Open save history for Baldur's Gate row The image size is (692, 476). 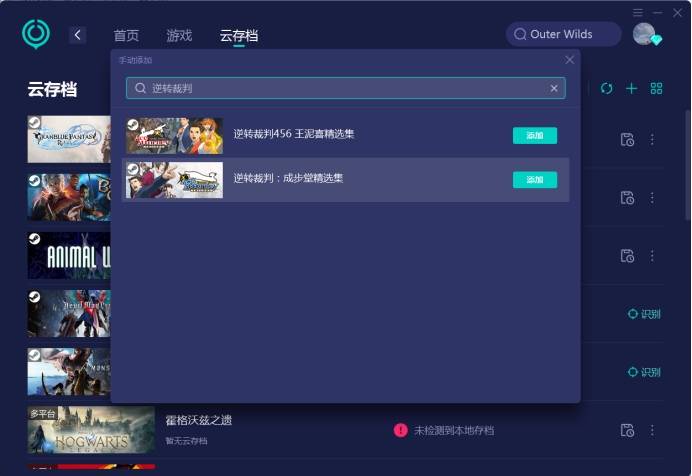(627, 198)
